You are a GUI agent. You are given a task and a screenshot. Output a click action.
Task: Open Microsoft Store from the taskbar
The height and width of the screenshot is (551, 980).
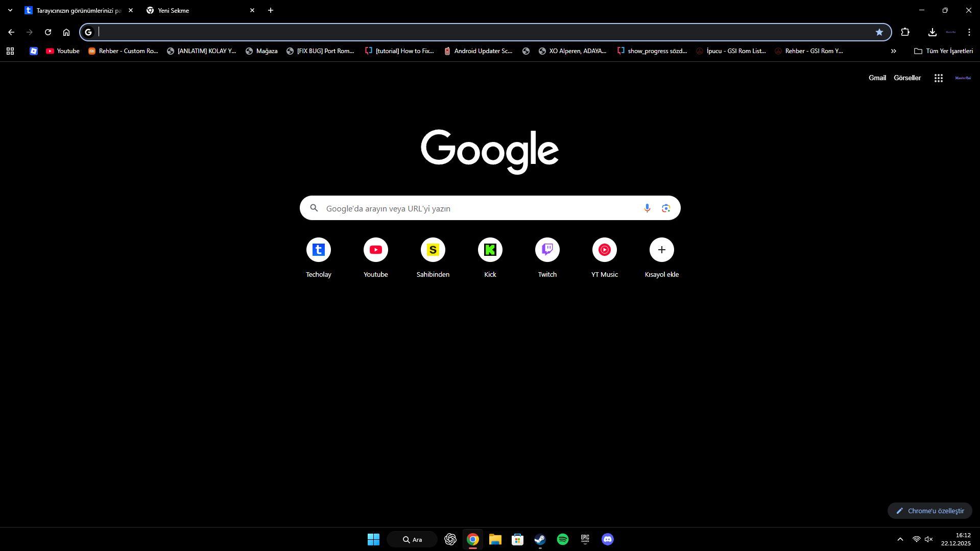(517, 539)
